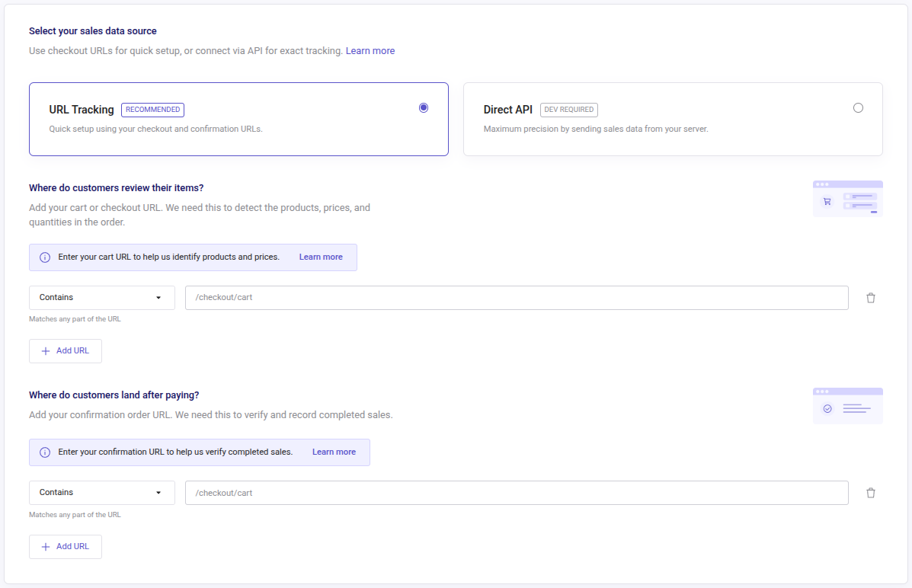Open the Contains dropdown for the confirmation URL
912x588 pixels.
pos(101,492)
